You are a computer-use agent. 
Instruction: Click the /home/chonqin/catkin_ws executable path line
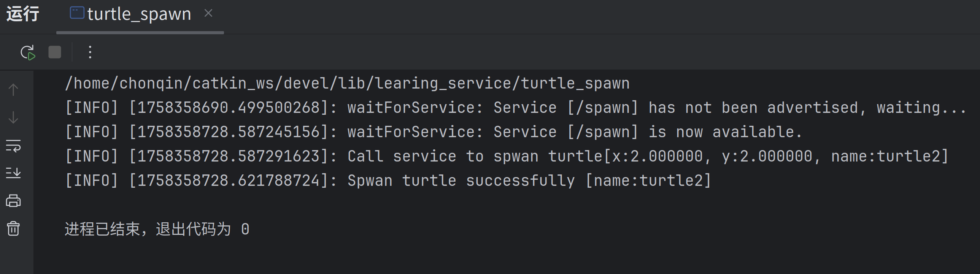347,83
